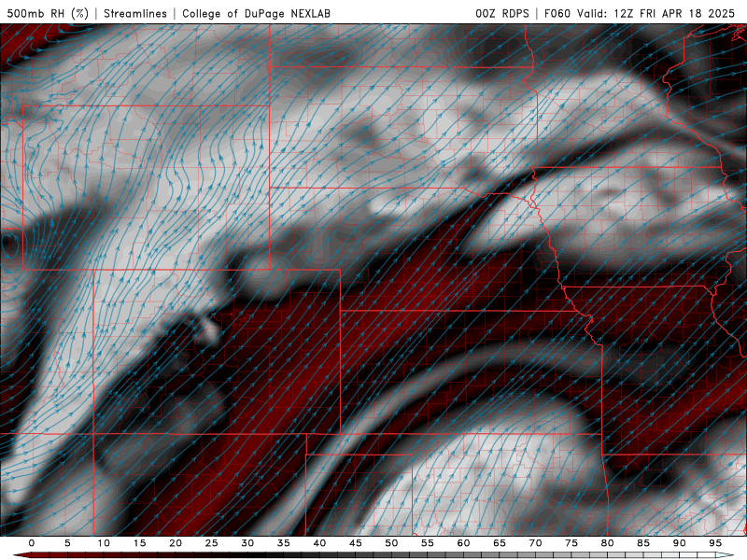
Task: Click the colorbar label '20'
Action: click(176, 543)
